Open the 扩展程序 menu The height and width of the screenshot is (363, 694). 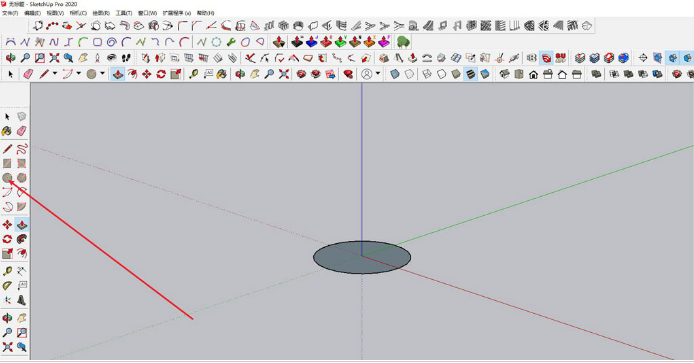point(177,13)
